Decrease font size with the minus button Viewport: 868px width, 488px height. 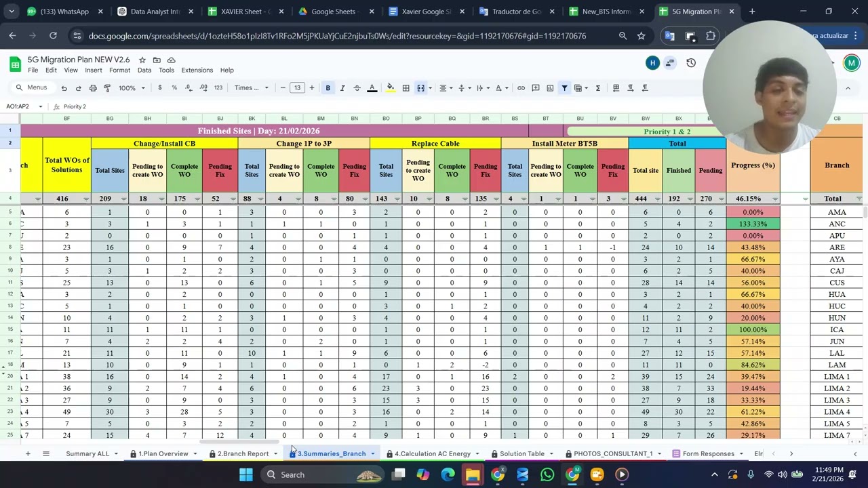pos(283,88)
